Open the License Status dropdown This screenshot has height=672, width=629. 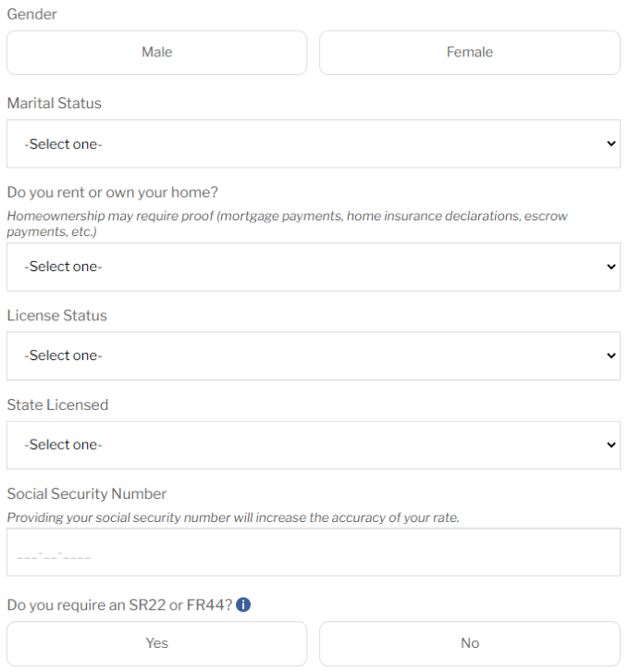pos(314,355)
